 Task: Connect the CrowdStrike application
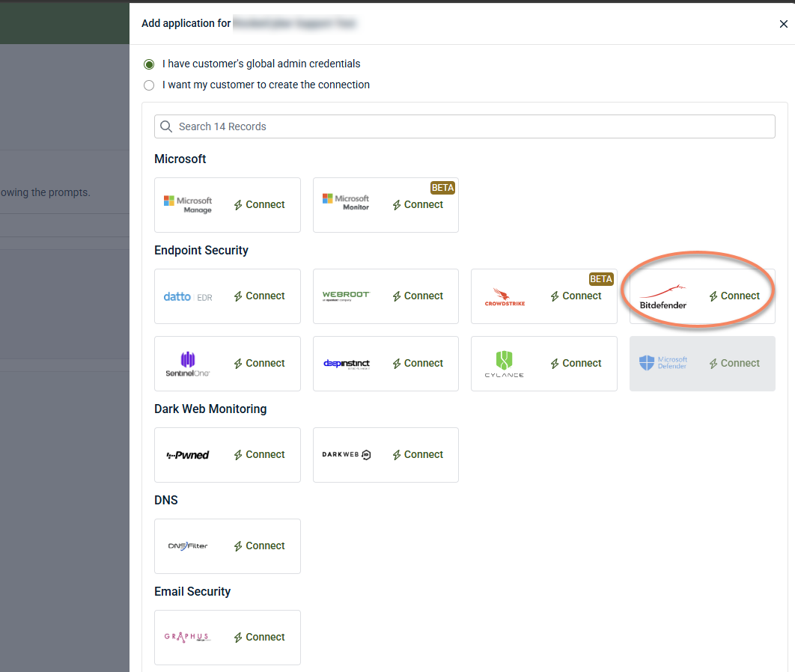(x=576, y=296)
